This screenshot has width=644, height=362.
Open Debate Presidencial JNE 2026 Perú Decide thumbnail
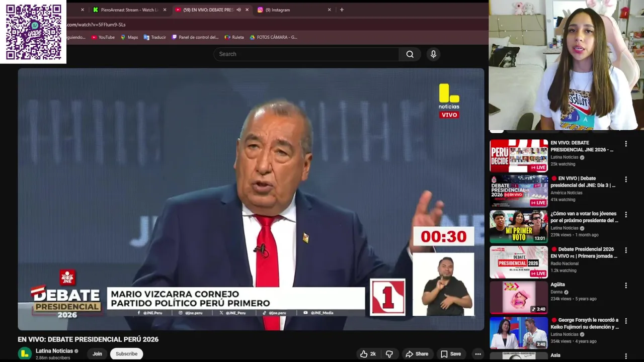pos(519,156)
